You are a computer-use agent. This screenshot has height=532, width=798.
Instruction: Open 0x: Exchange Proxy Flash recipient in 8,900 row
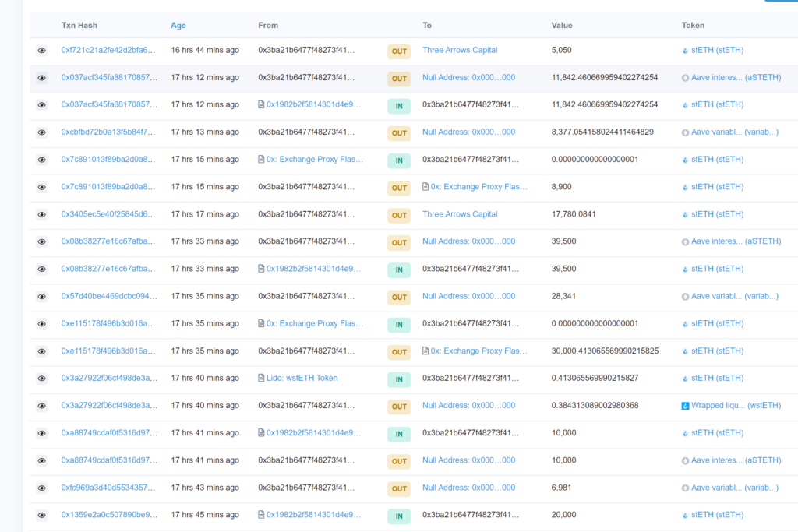click(478, 187)
